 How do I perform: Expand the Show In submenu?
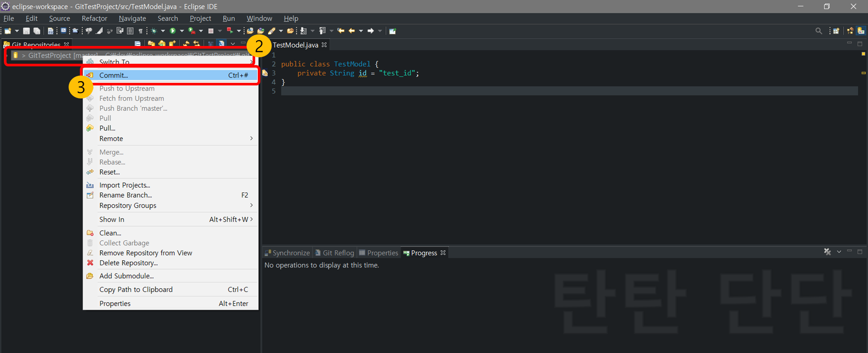point(171,219)
